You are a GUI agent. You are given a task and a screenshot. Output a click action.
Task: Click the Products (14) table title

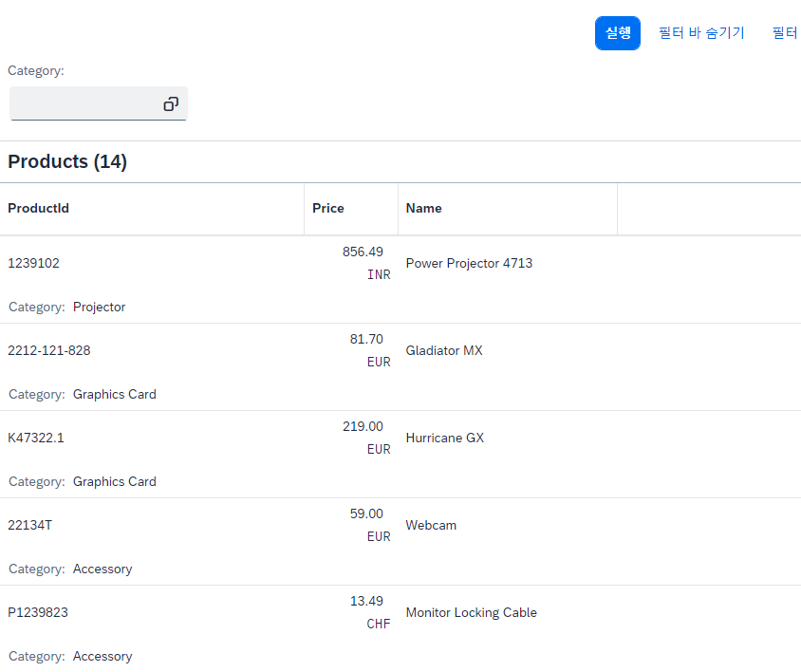click(67, 162)
